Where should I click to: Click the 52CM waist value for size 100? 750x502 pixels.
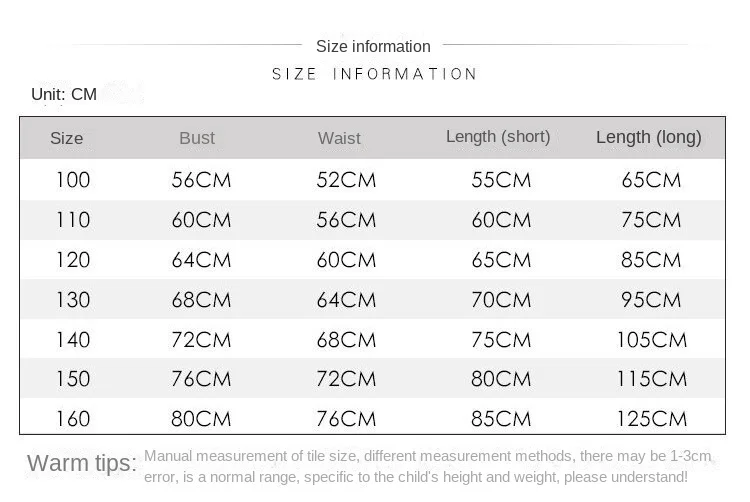pyautogui.click(x=346, y=180)
